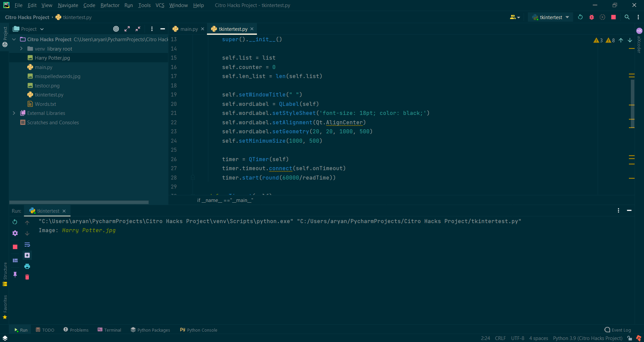Change indent setting 4 spaces

(538, 338)
